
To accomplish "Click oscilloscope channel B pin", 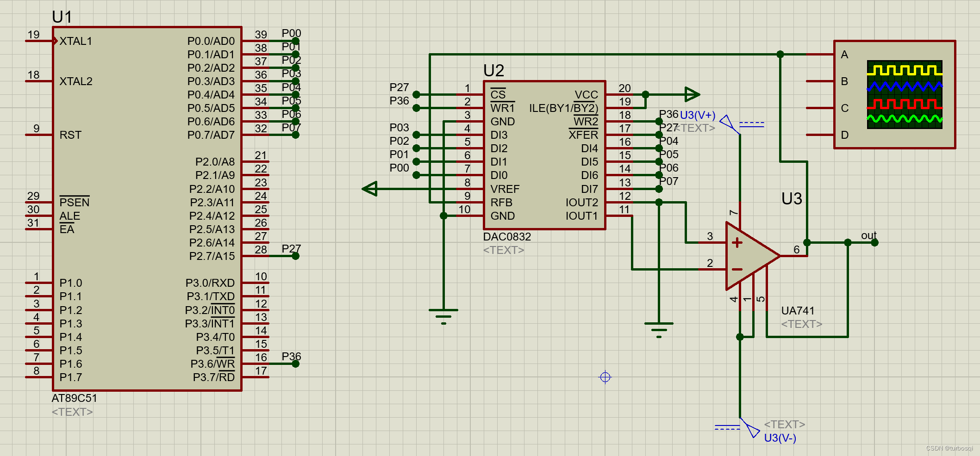I will tap(820, 81).
